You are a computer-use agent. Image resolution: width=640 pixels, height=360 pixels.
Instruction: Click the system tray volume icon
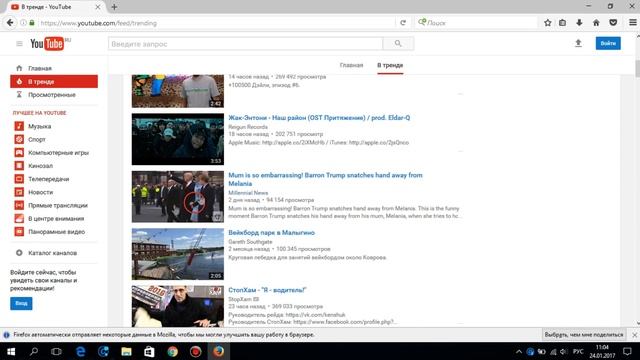tap(564, 351)
